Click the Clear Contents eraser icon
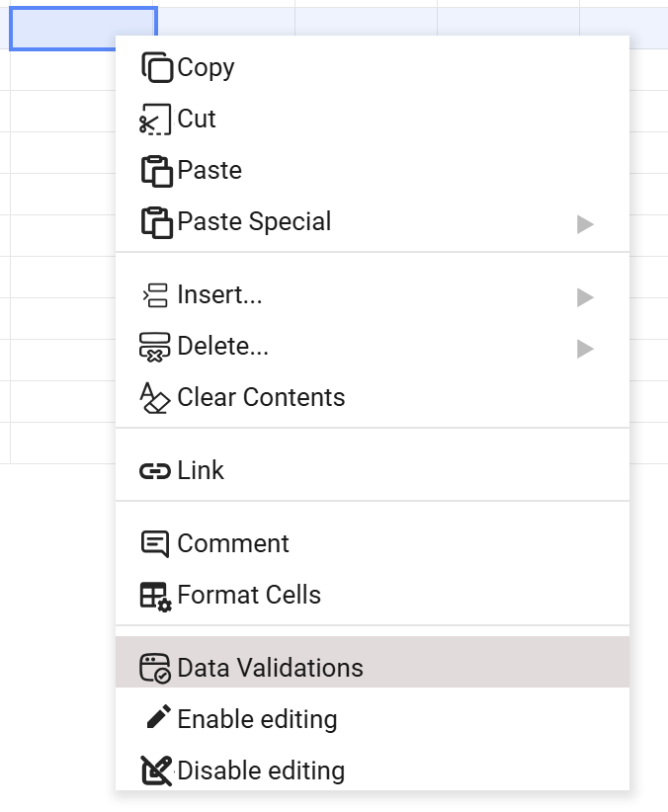Viewport: 668px width, 812px height. click(156, 398)
